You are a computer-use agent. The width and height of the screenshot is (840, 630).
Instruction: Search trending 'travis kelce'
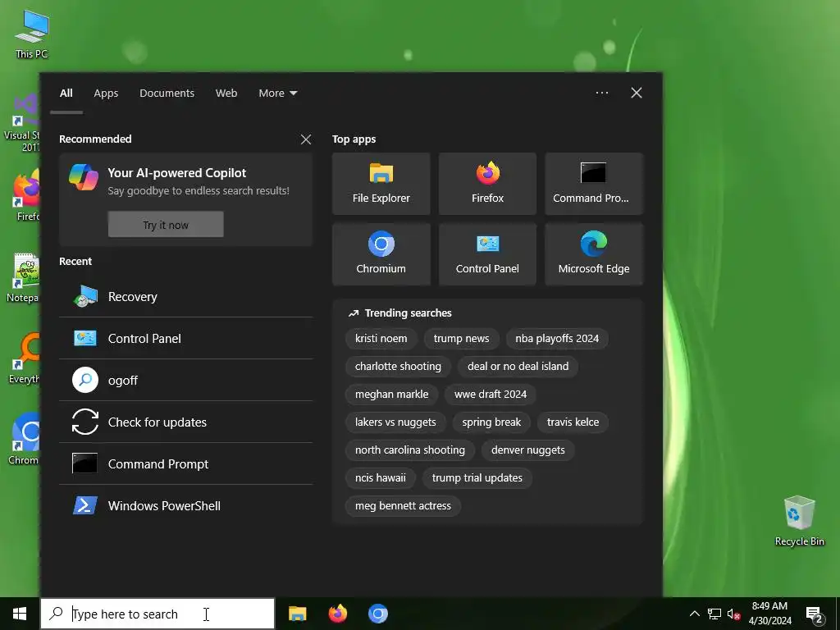[573, 422]
